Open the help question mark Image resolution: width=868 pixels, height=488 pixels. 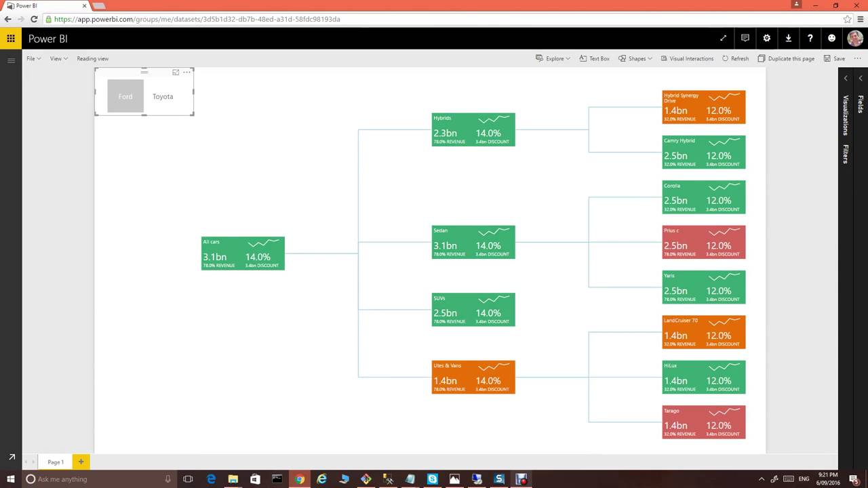810,39
